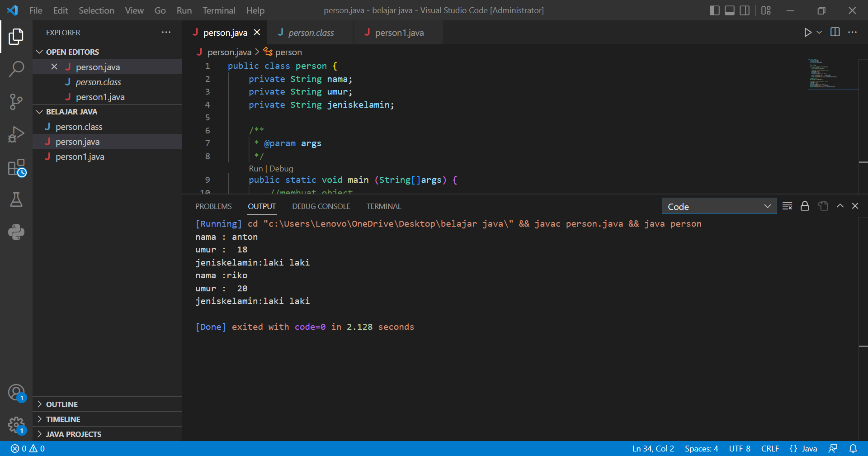This screenshot has width=868, height=456.
Task: Change language mode by clicking Java in status bar
Action: pyautogui.click(x=809, y=448)
